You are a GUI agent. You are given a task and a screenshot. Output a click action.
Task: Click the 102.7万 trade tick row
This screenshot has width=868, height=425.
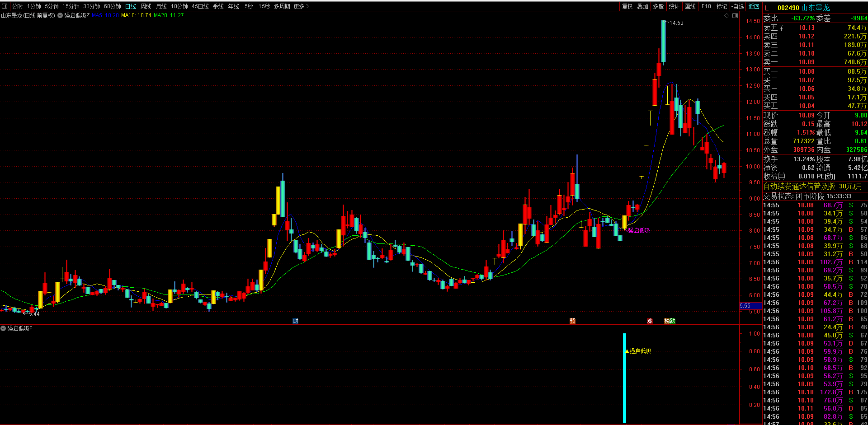[815, 262]
